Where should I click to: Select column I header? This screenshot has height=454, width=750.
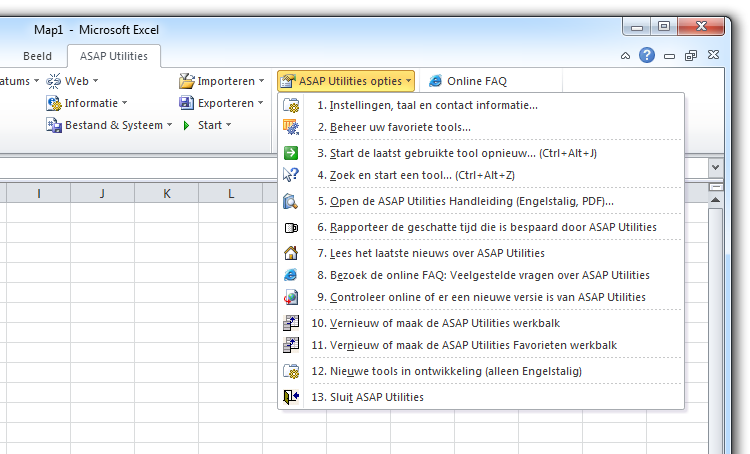coord(38,193)
